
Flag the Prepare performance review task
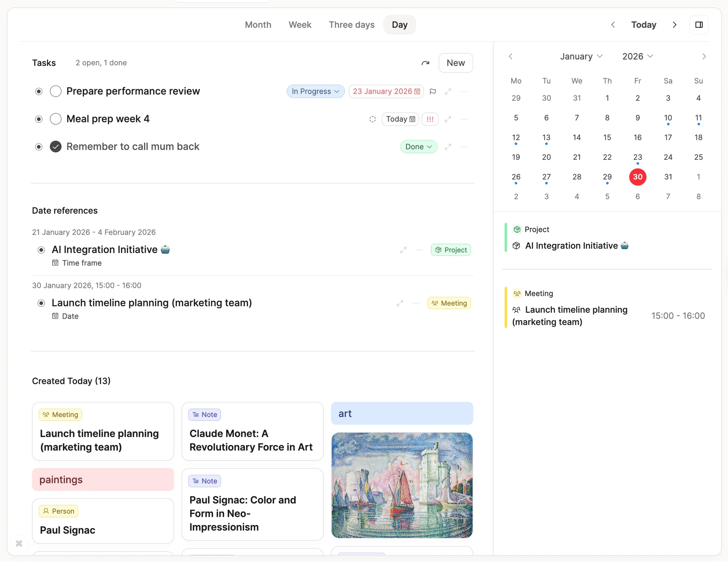tap(433, 91)
